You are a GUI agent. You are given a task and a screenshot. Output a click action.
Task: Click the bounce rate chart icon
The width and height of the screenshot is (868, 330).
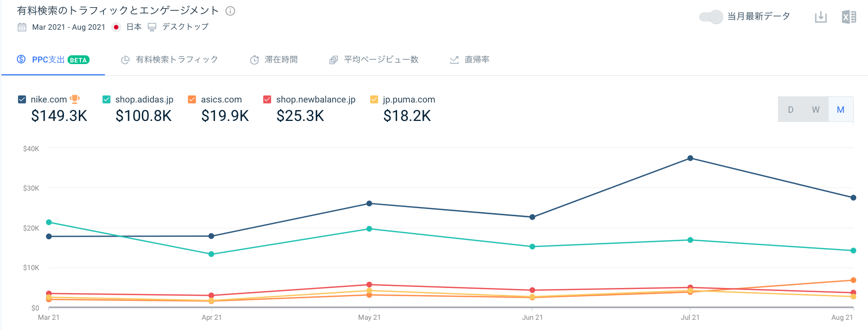(454, 60)
